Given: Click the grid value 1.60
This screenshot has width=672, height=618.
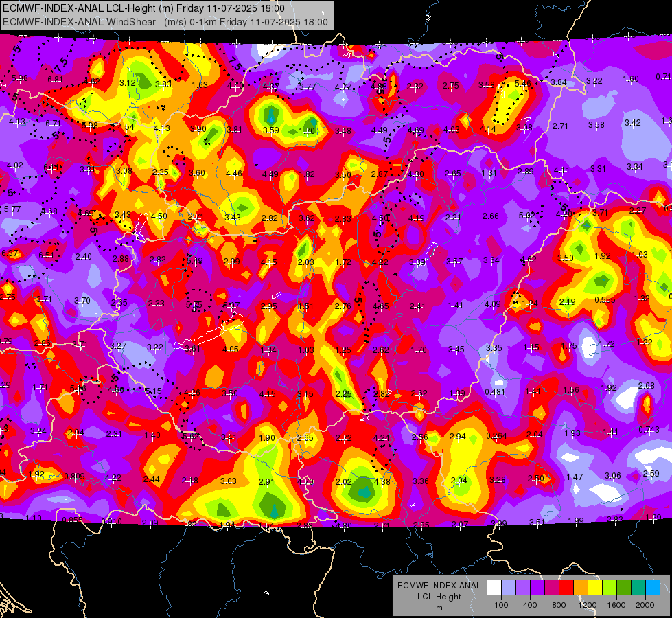Looking at the screenshot, I should click(x=630, y=79).
